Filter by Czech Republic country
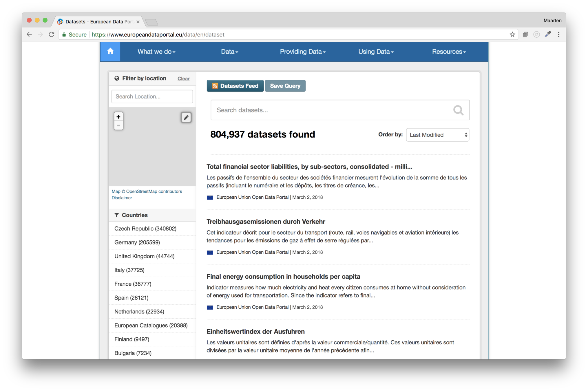This screenshot has width=588, height=391. (145, 229)
